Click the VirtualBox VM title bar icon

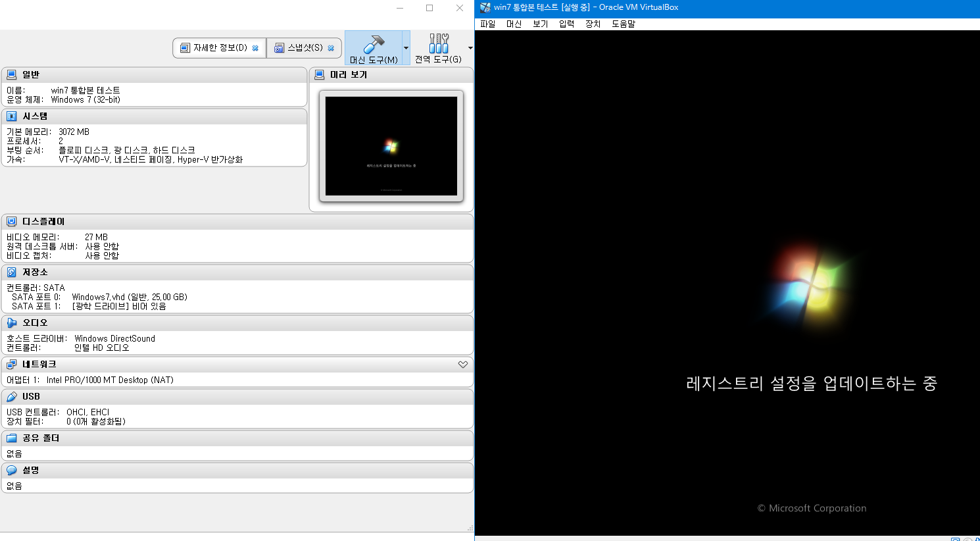(x=485, y=7)
